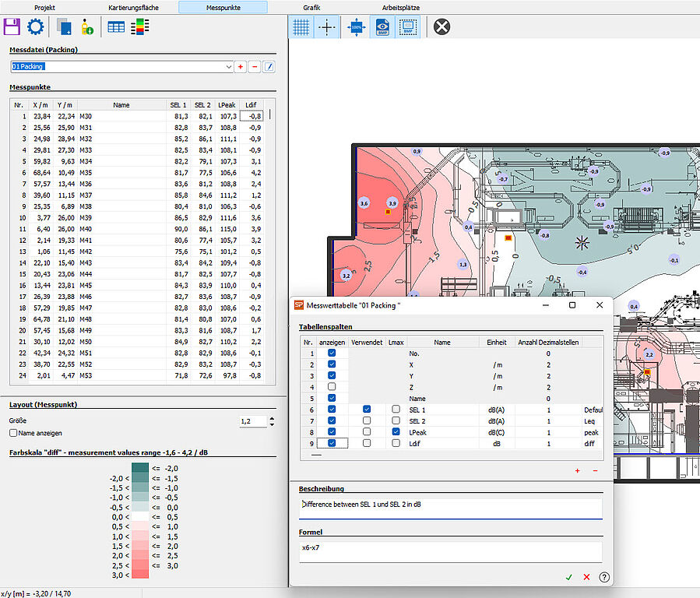Expand the Messdatei '01 Packing' dropdown
The height and width of the screenshot is (598, 700).
[229, 67]
